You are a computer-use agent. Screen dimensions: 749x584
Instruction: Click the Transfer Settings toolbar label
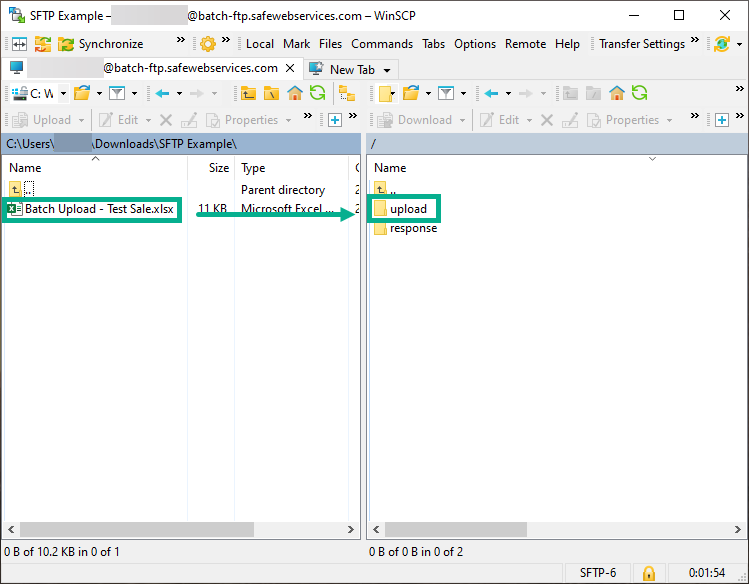click(642, 44)
